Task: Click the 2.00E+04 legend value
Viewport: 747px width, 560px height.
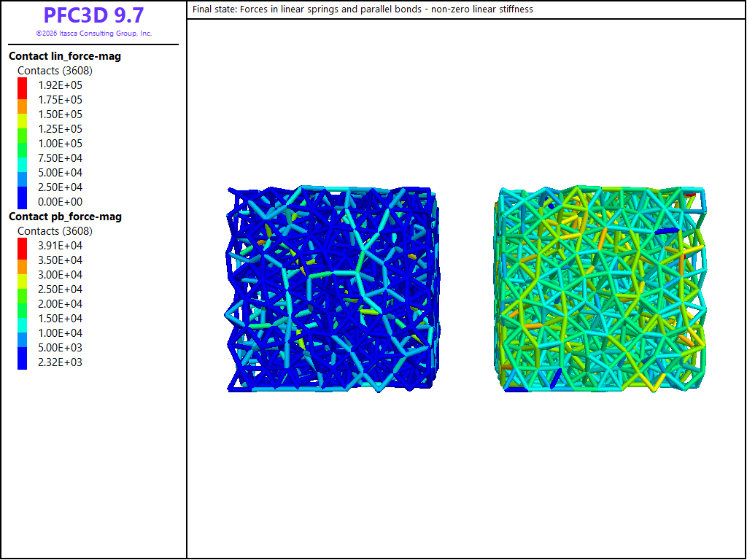Action: tap(60, 304)
